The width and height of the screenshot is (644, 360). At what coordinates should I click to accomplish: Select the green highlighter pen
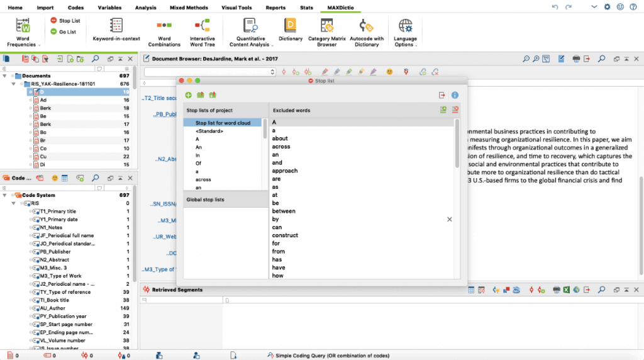(x=349, y=72)
